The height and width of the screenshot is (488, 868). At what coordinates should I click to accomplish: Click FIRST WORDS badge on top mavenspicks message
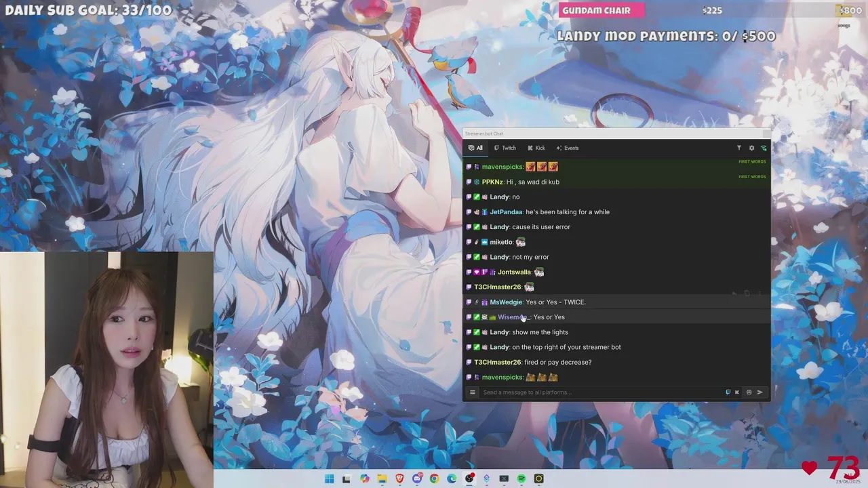[x=752, y=162]
